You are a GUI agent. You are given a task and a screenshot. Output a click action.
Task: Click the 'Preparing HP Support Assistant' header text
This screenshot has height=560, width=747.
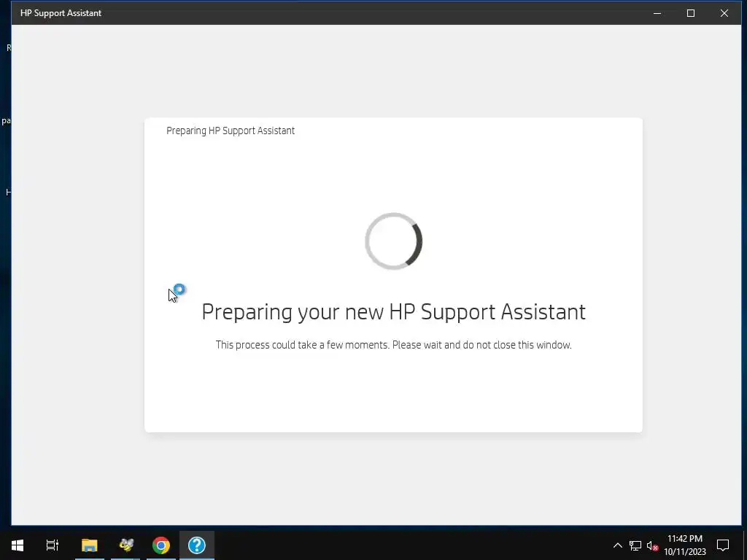click(231, 131)
